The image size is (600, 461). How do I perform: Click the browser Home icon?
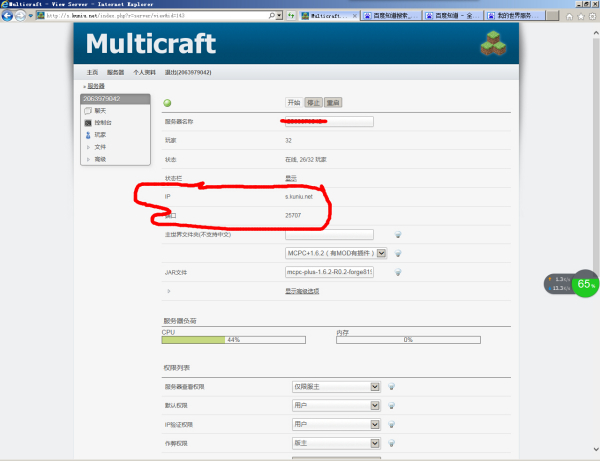pos(569,16)
